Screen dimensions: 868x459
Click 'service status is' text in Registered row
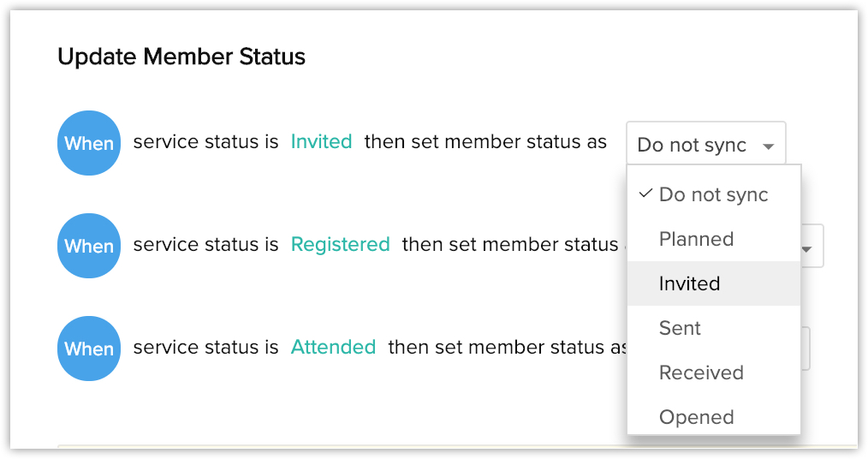205,245
